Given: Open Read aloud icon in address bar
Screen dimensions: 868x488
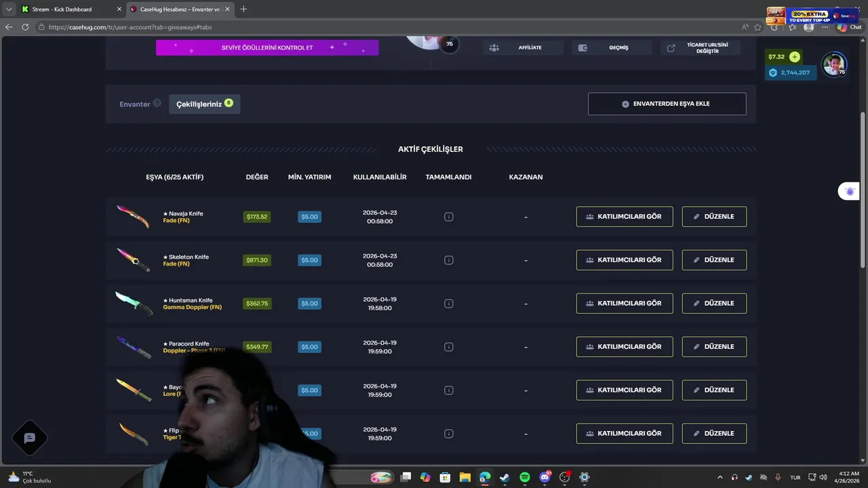Looking at the screenshot, I should click(745, 27).
